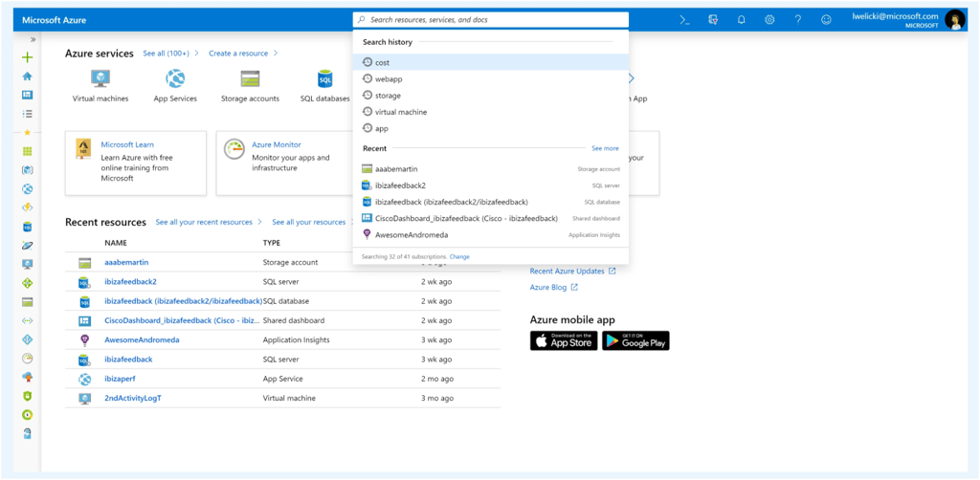Open Home from the sidebar icon

[27, 76]
